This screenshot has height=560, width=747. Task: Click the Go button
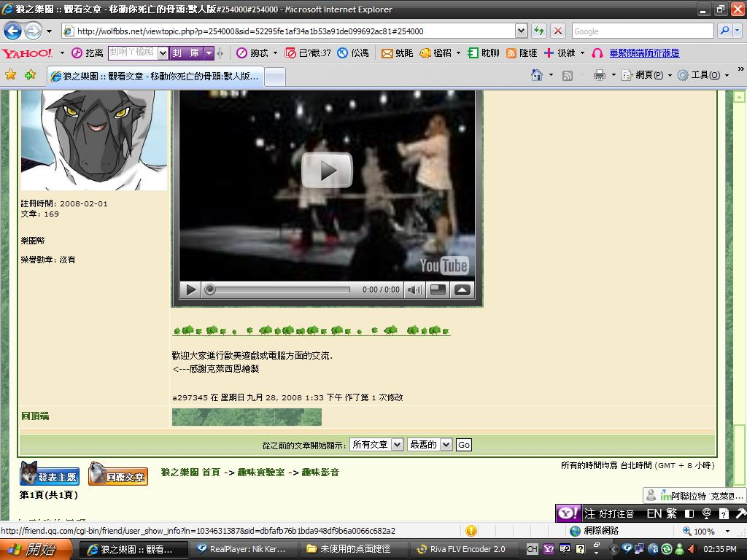464,445
